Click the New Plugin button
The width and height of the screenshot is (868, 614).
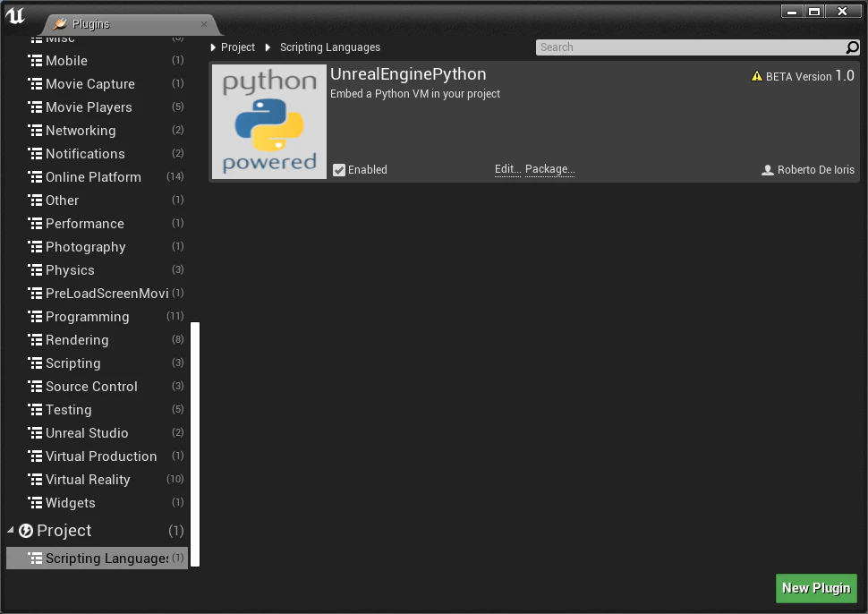[x=816, y=588]
